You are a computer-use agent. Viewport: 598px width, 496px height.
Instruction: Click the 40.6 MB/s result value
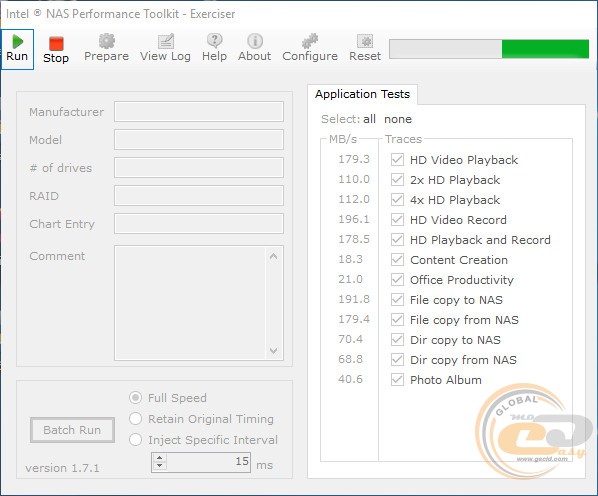[350, 379]
